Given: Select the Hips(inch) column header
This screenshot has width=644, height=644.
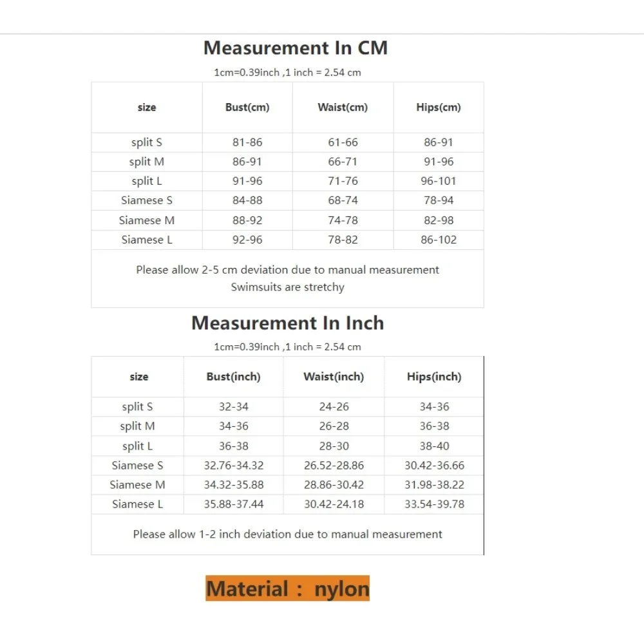Looking at the screenshot, I should (434, 377).
